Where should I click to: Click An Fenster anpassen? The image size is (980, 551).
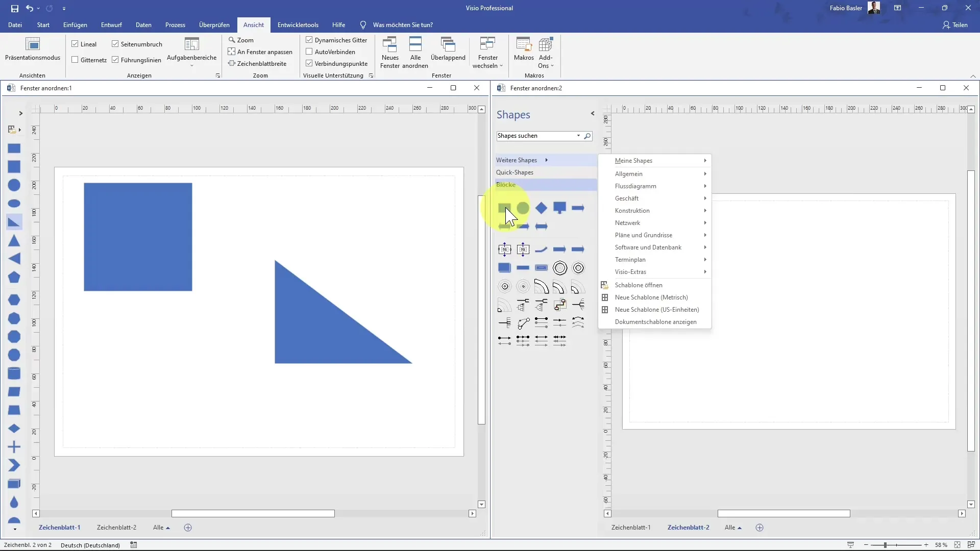(260, 52)
